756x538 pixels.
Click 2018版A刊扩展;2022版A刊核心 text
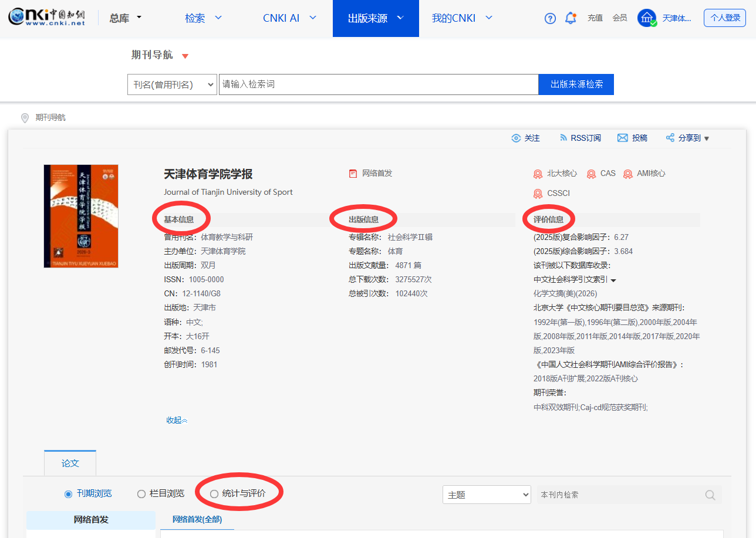pyautogui.click(x=586, y=379)
